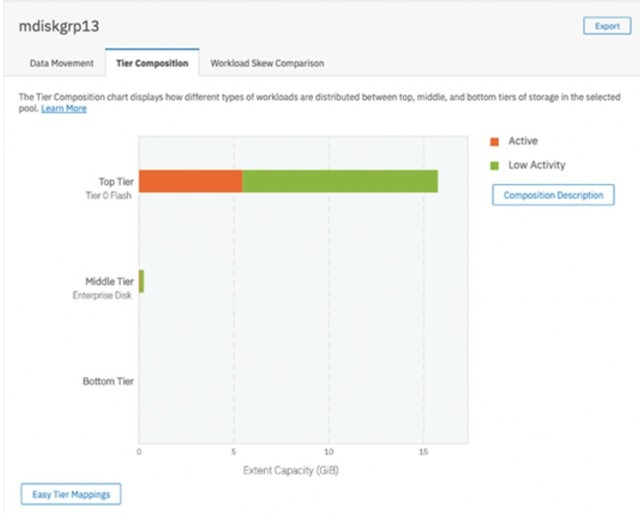The width and height of the screenshot is (640, 516).
Task: Click the Low Activity legend text label
Action: pos(537,165)
